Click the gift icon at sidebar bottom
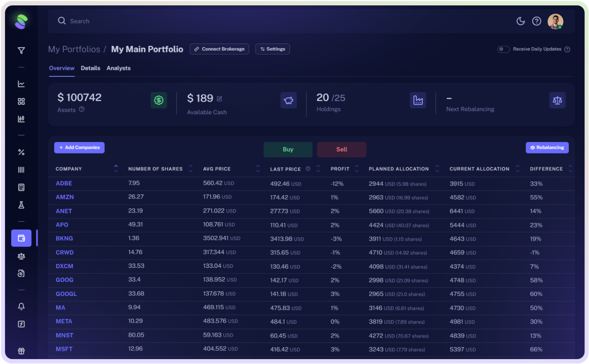This screenshot has height=364, width=589. pyautogui.click(x=21, y=350)
